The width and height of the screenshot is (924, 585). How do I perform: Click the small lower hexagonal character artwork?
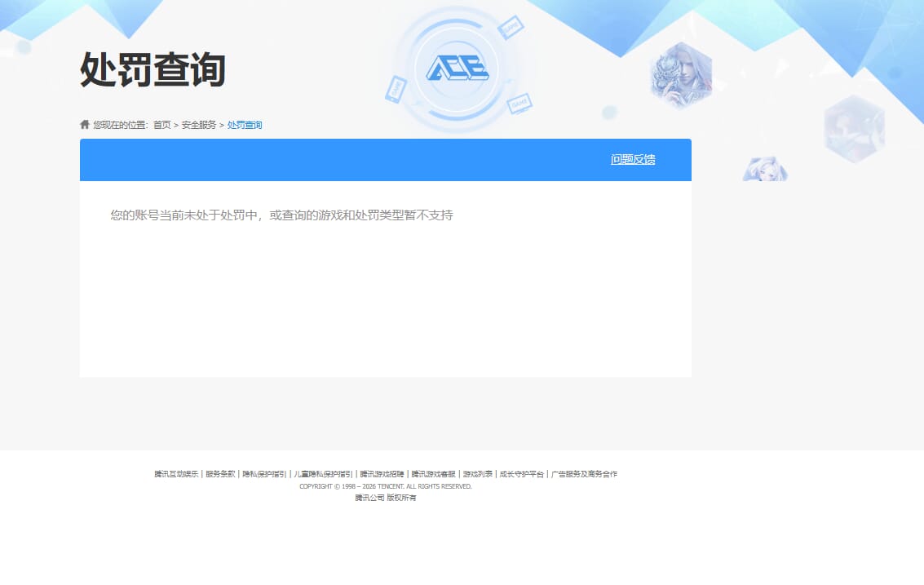(765, 169)
